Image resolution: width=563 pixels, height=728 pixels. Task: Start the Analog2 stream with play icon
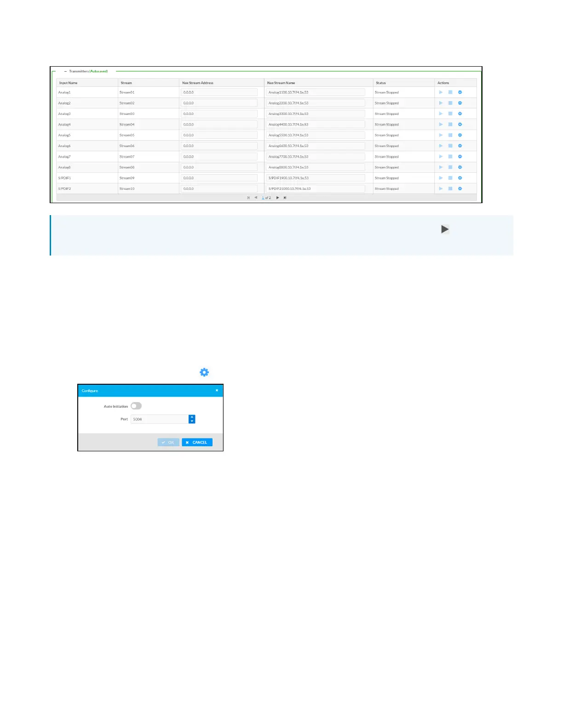(x=441, y=103)
